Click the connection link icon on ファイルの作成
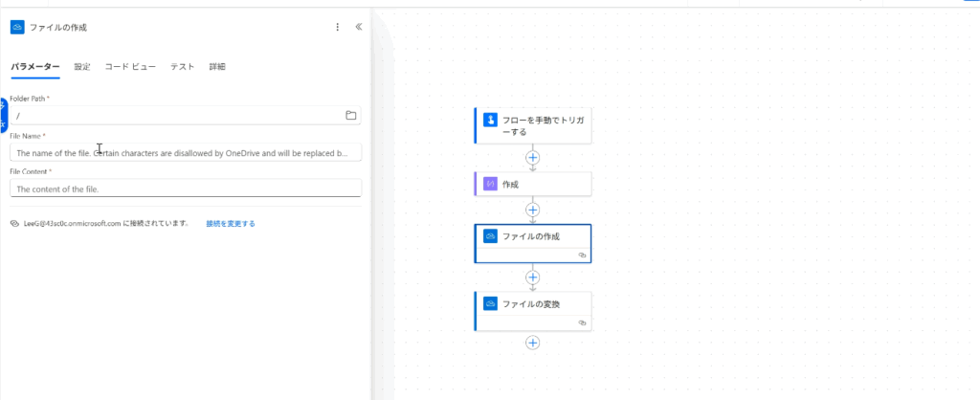 581,256
